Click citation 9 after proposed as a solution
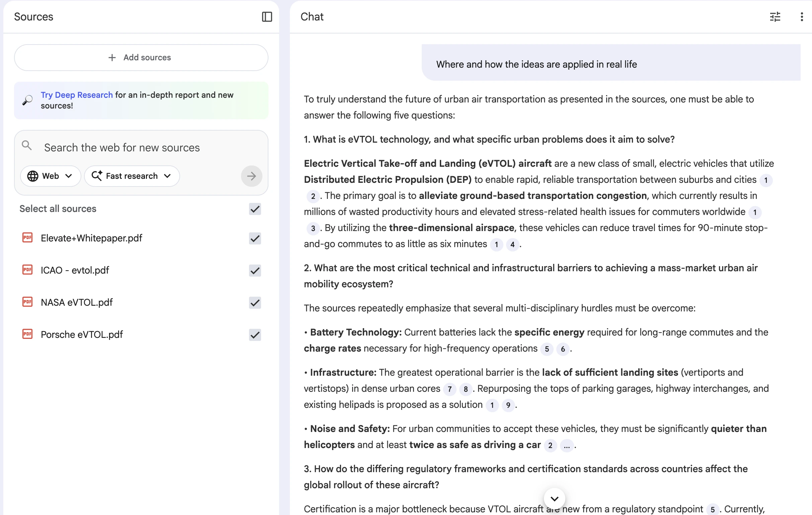 508,405
